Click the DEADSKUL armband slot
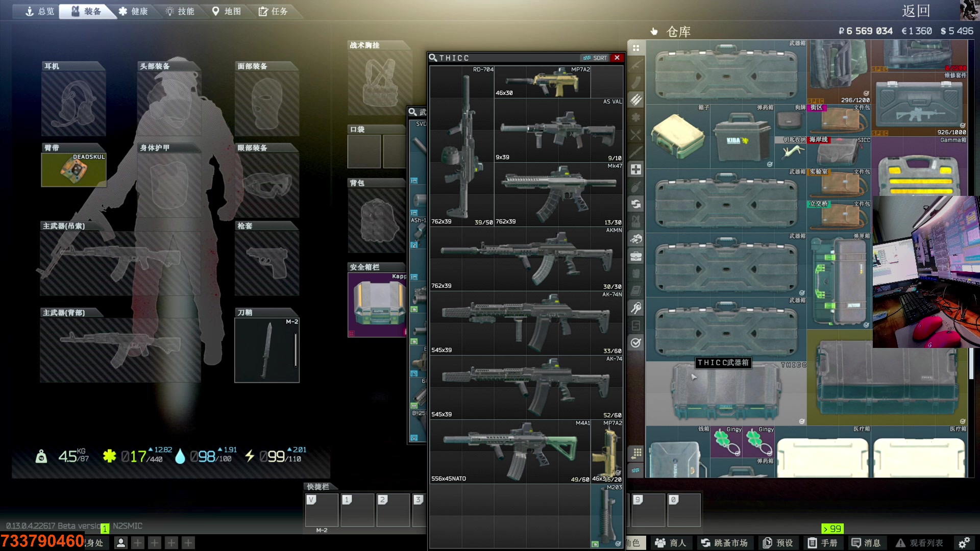The width and height of the screenshot is (980, 551). [73, 170]
